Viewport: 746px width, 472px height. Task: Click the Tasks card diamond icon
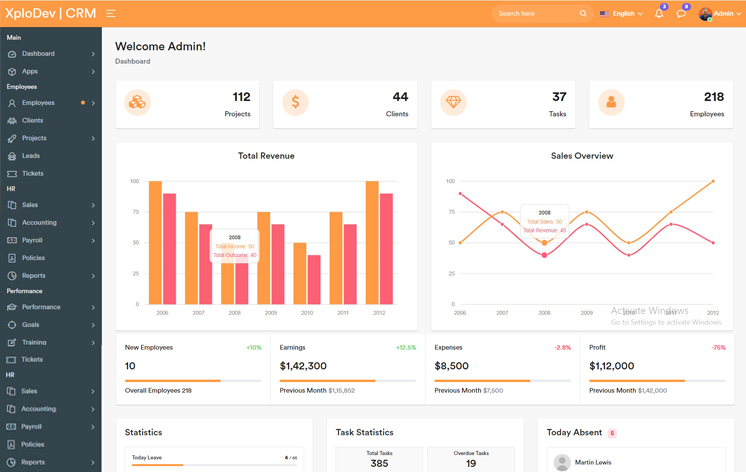click(x=454, y=102)
